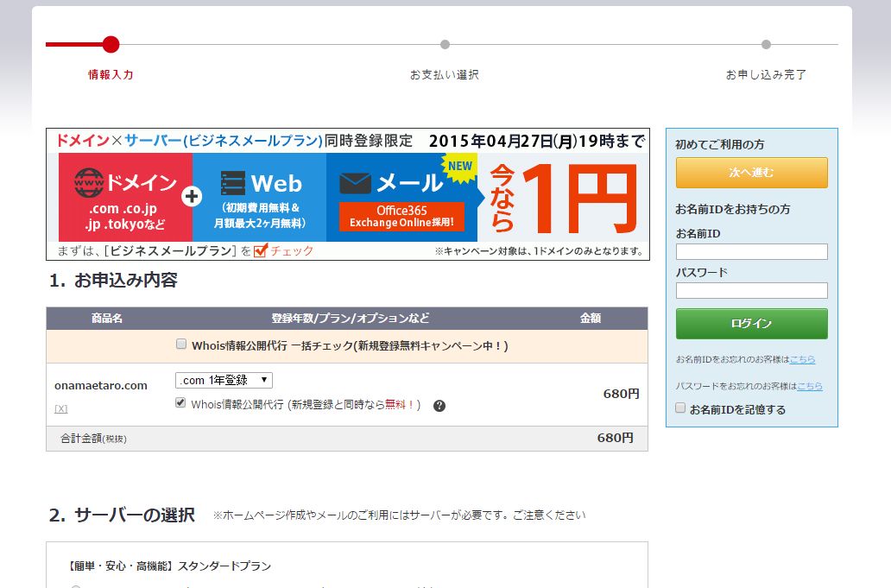This screenshot has width=891, height=588.
Task: Click the orange チェック checkmark icon in banner
Action: [x=260, y=250]
